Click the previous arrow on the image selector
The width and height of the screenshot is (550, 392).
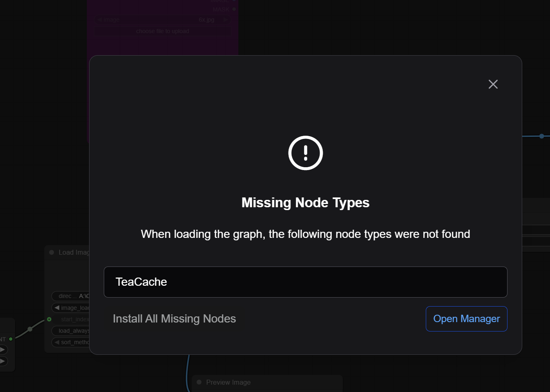[x=99, y=20]
